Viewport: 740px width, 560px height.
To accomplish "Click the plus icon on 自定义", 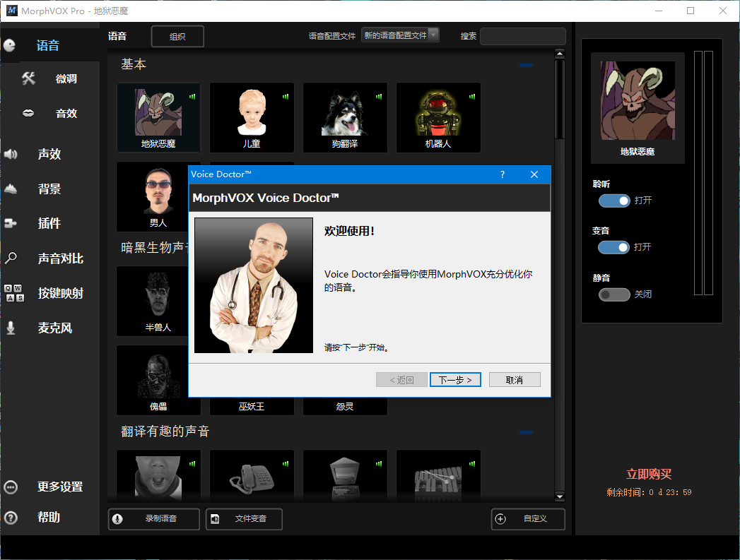I will [x=500, y=519].
